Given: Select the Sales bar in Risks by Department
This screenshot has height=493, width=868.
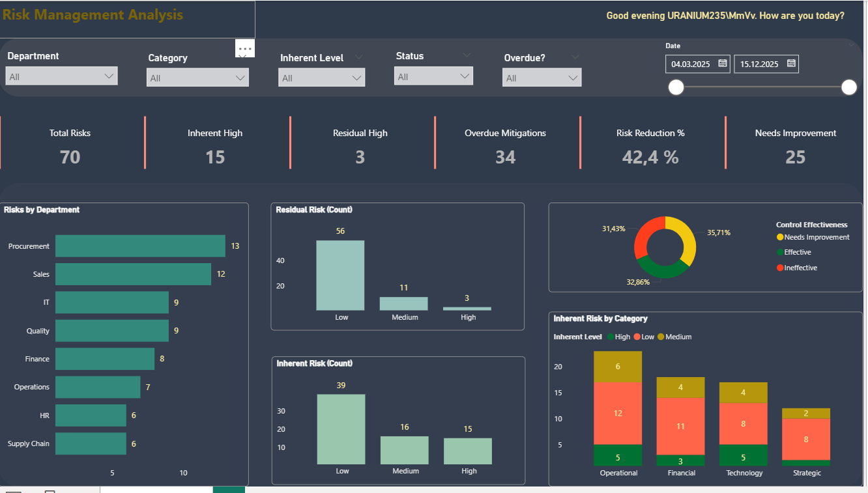Looking at the screenshot, I should (133, 274).
